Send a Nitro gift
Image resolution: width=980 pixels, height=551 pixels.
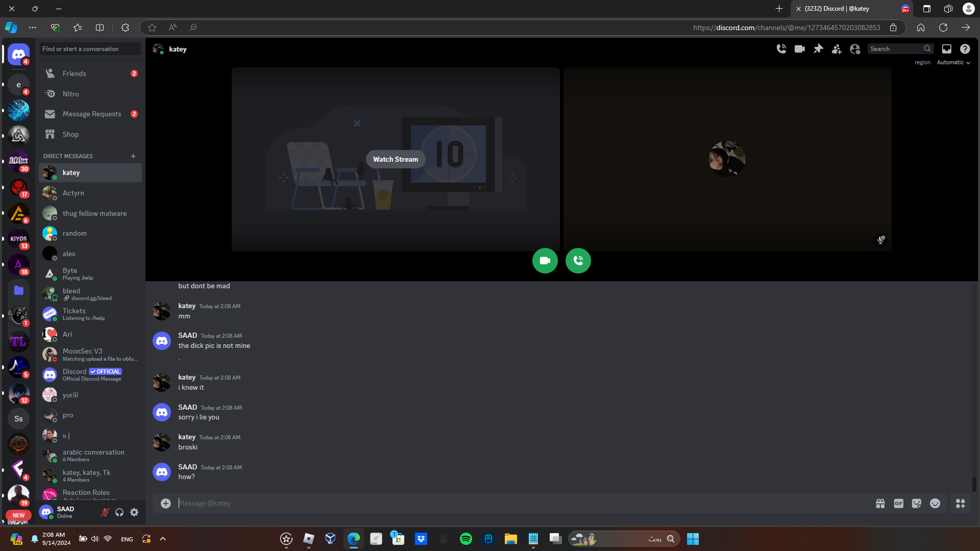click(880, 504)
